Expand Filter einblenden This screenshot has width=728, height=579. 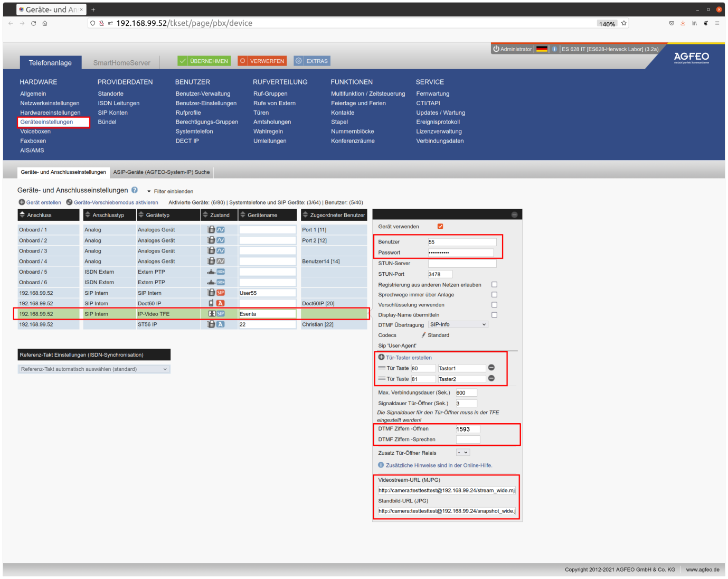pos(170,191)
